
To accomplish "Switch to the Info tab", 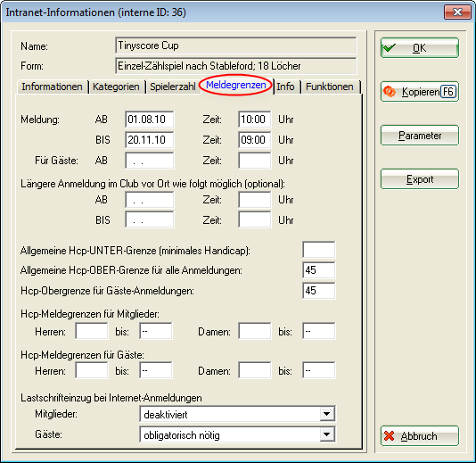I will [x=285, y=87].
